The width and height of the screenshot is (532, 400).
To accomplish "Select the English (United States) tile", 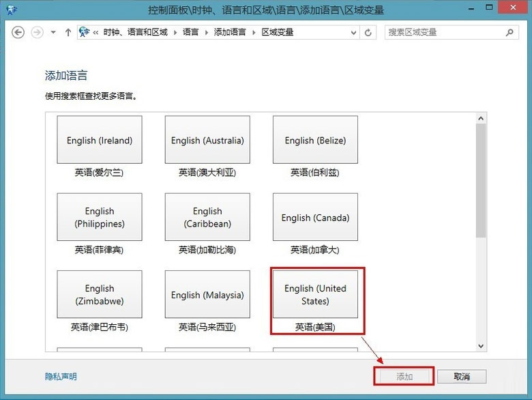I will point(315,295).
